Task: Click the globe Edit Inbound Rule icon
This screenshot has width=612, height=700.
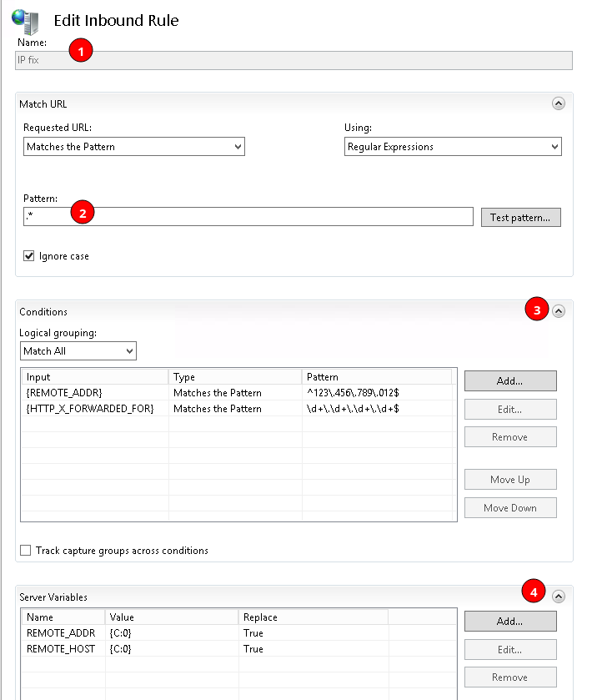Action: click(26, 19)
